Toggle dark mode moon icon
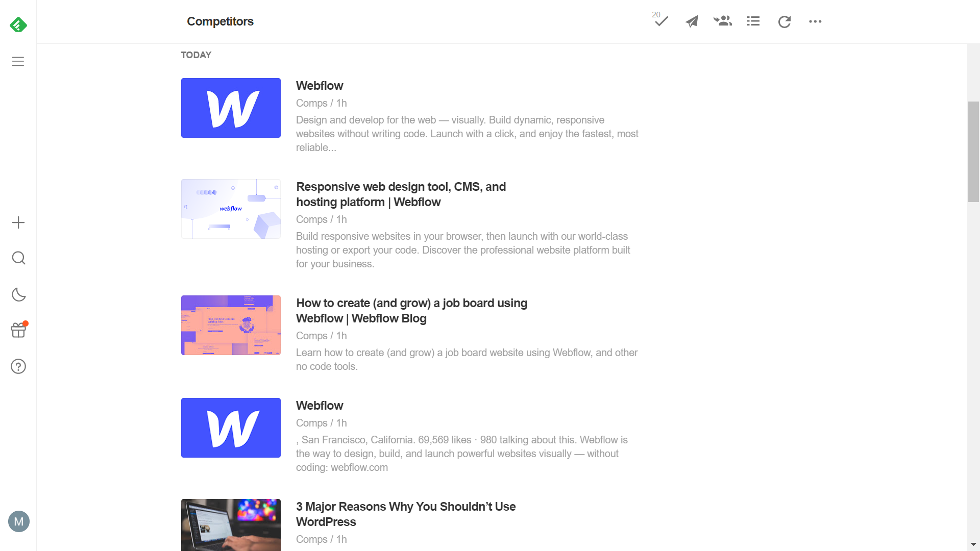The image size is (980, 551). 18,294
